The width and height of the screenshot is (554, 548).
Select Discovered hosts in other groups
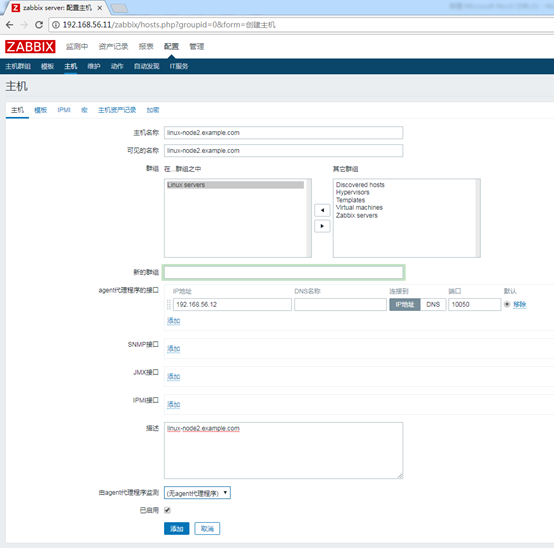(x=360, y=185)
